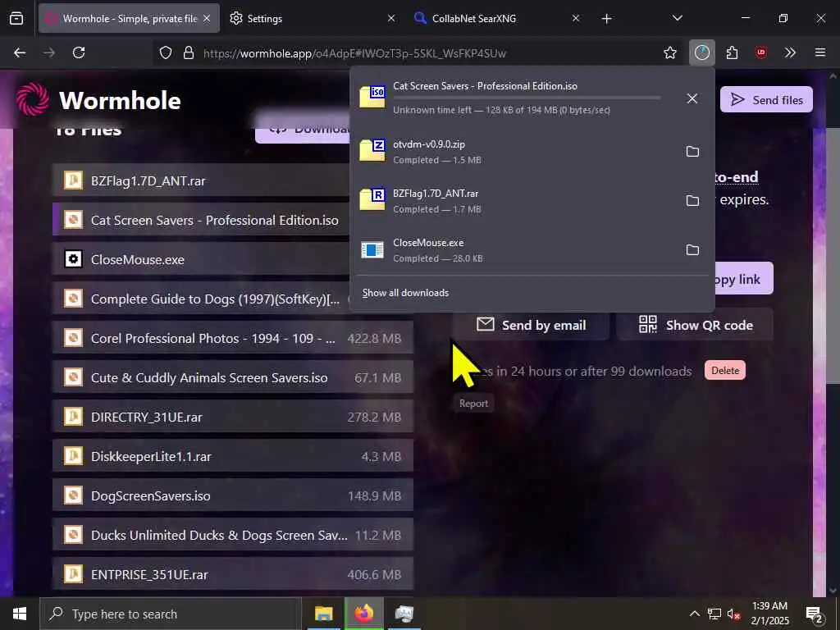The width and height of the screenshot is (840, 630).
Task: Open the Firefox View icon
Action: tap(16, 18)
